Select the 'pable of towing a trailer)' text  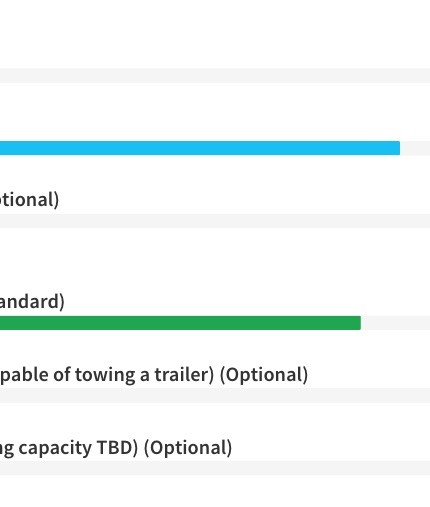[x=107, y=375]
